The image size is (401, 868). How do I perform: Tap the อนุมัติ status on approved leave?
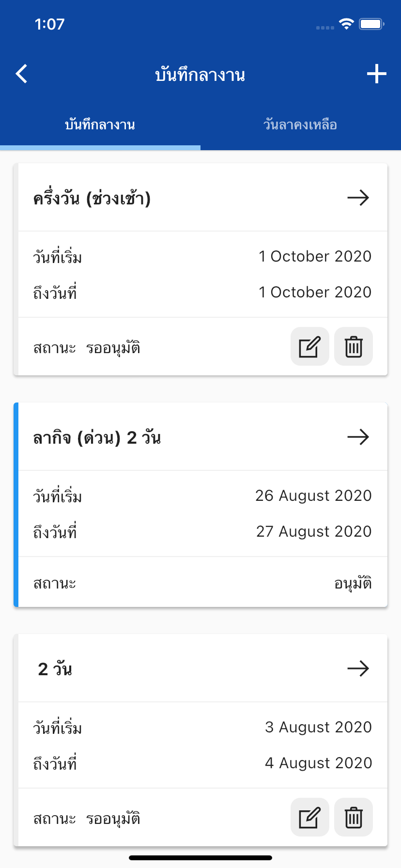coord(353,583)
